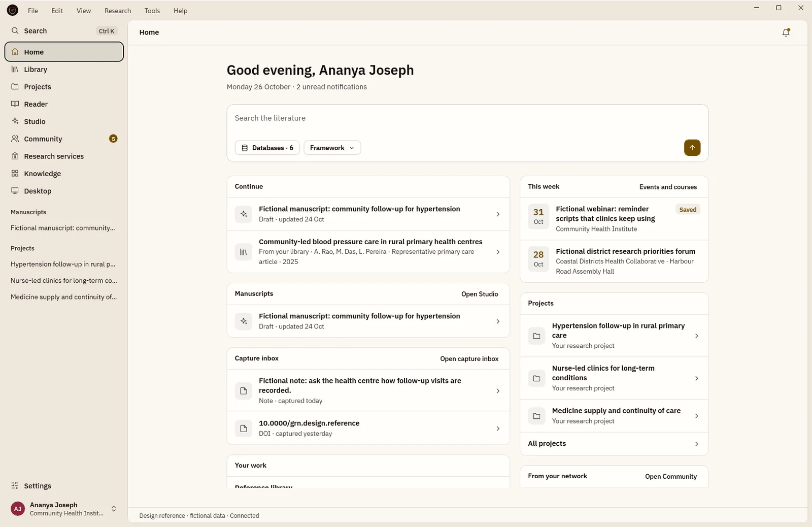Open Hypertension follow-up project folder card
This screenshot has height=527, width=812.
point(614,336)
